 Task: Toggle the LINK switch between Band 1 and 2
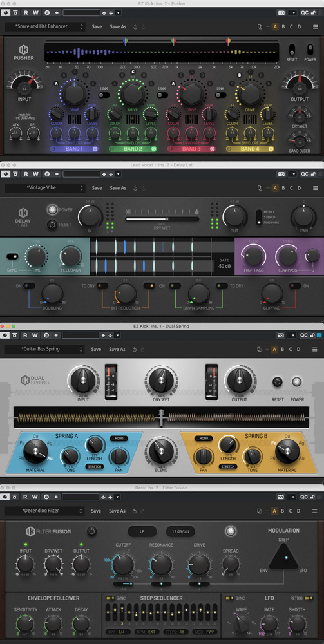[104, 95]
